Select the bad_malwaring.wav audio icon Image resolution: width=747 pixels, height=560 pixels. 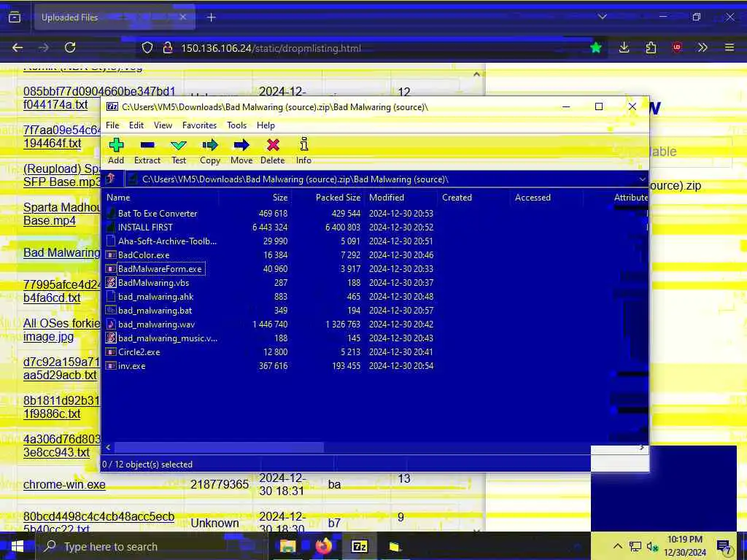coord(111,324)
